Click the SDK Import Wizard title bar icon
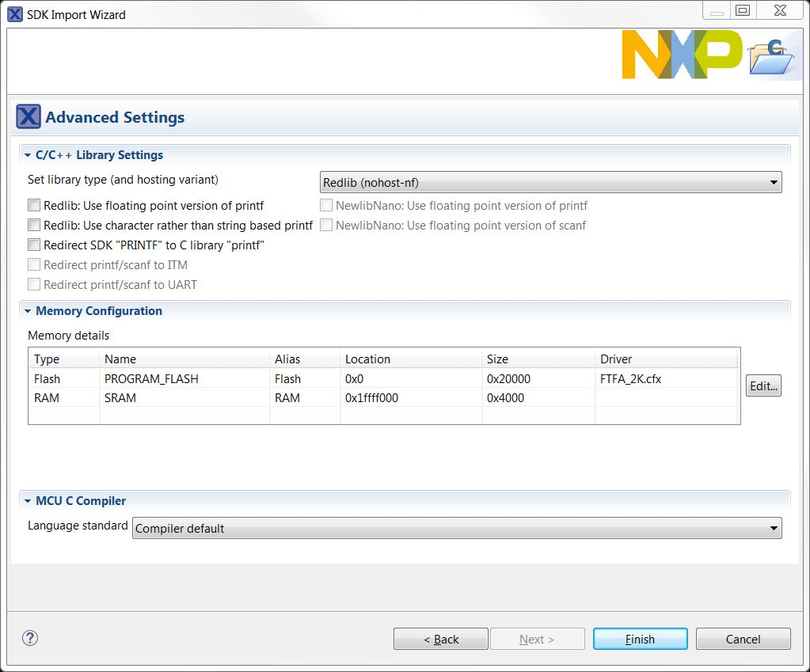810x672 pixels. [x=14, y=13]
